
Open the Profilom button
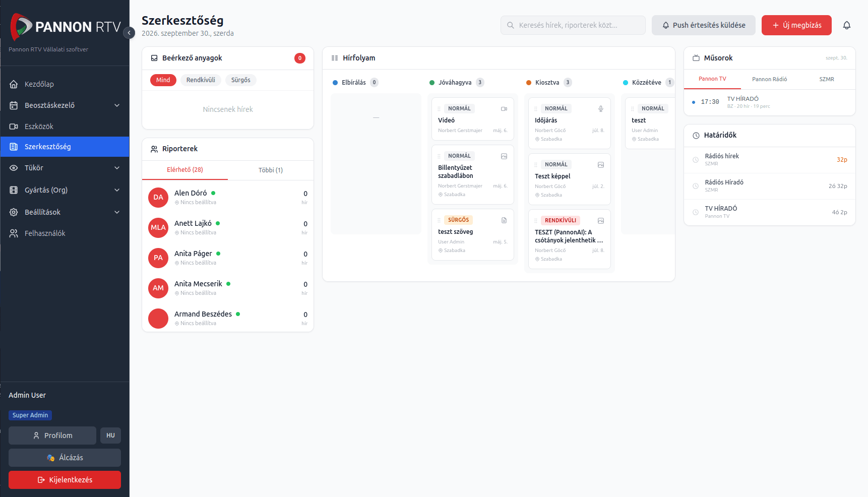(52, 436)
